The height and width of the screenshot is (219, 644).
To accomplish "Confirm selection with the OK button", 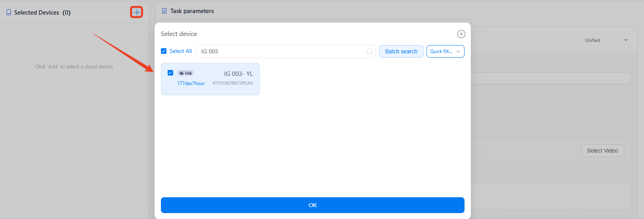I will pyautogui.click(x=313, y=205).
